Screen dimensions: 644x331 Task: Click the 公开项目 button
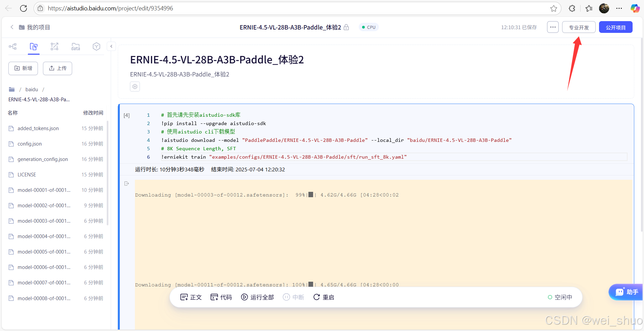click(616, 27)
